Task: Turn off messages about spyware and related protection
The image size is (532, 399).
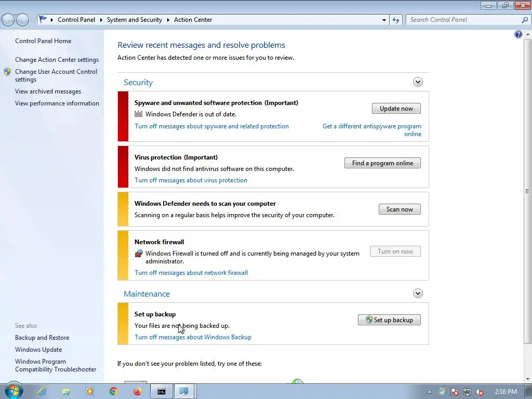Action: point(212,126)
